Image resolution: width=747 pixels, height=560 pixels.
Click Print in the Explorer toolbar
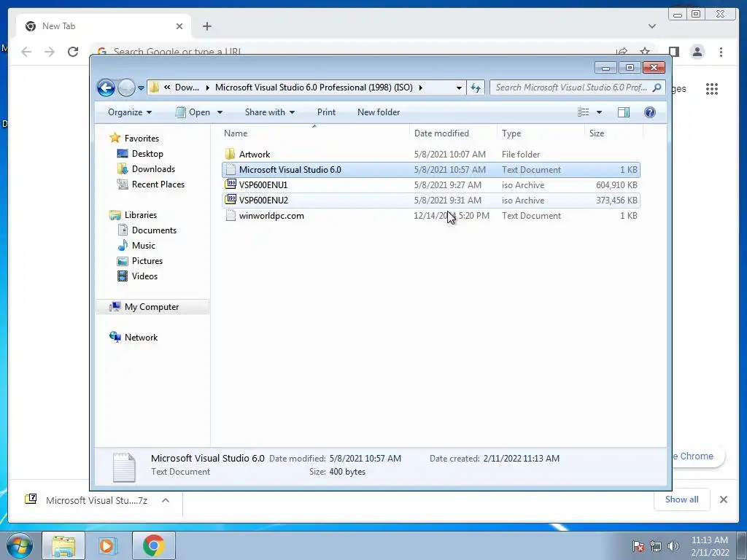(x=326, y=112)
